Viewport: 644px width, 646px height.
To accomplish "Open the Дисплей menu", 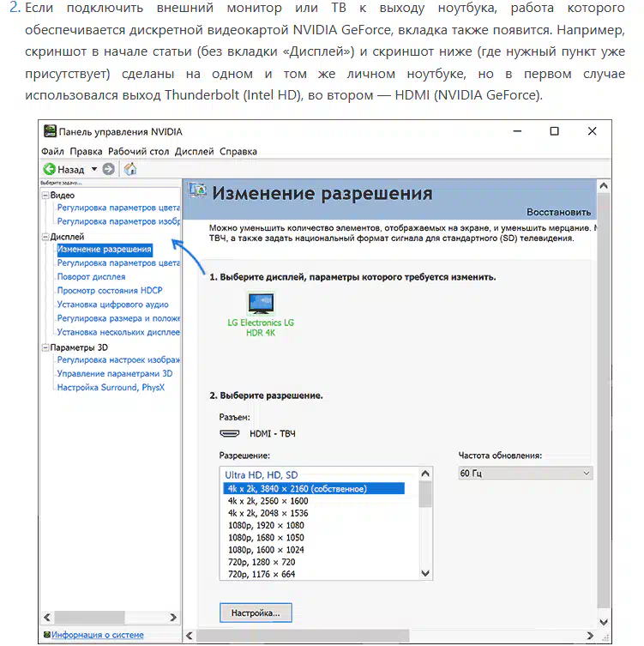I will [195, 151].
